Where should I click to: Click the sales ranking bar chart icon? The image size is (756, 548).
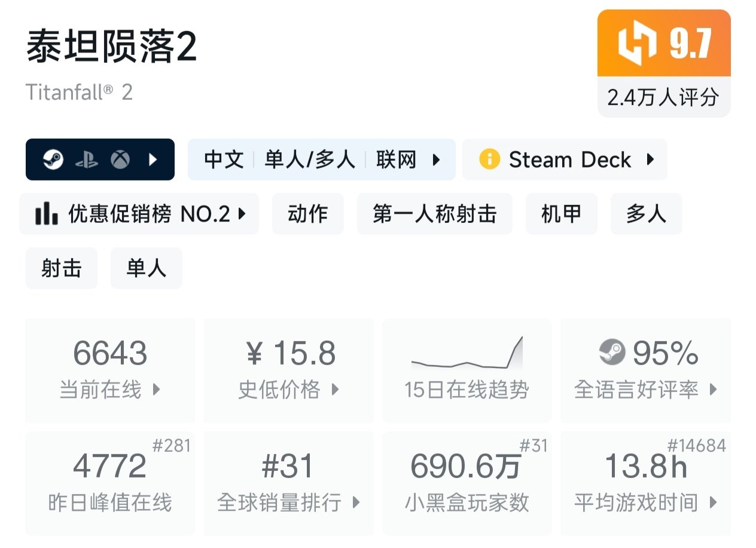(46, 213)
